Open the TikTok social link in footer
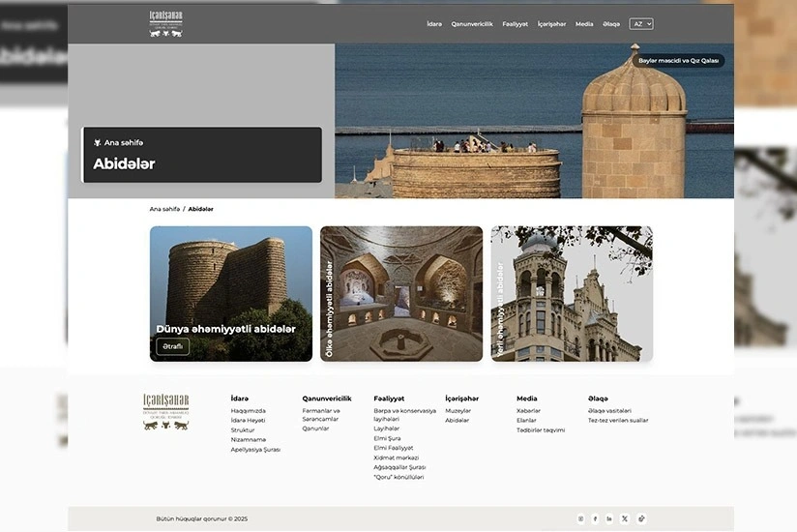The image size is (797, 532). point(641,518)
